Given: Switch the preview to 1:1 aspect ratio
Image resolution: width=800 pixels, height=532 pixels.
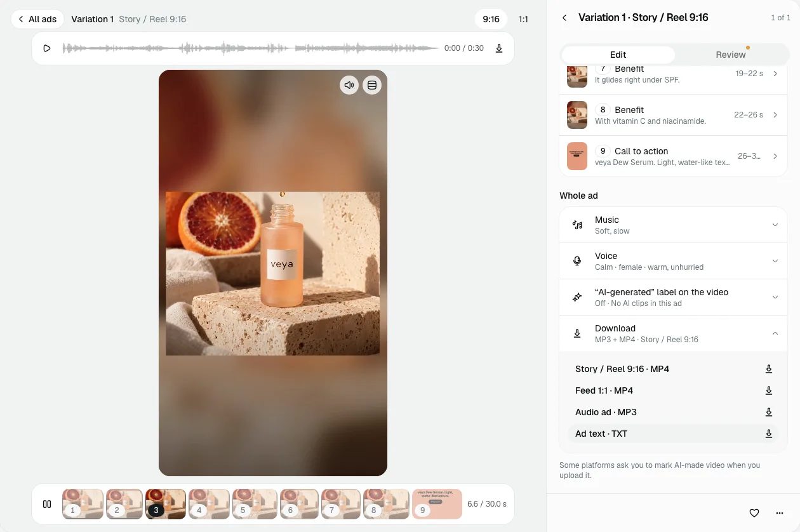Looking at the screenshot, I should pyautogui.click(x=523, y=19).
